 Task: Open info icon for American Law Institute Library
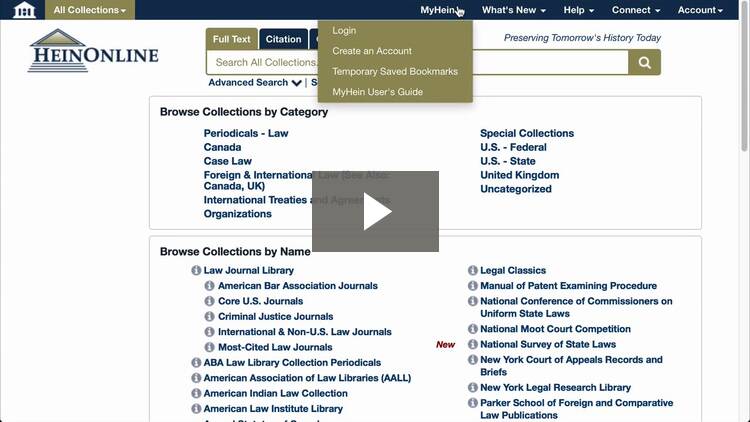[x=196, y=409]
